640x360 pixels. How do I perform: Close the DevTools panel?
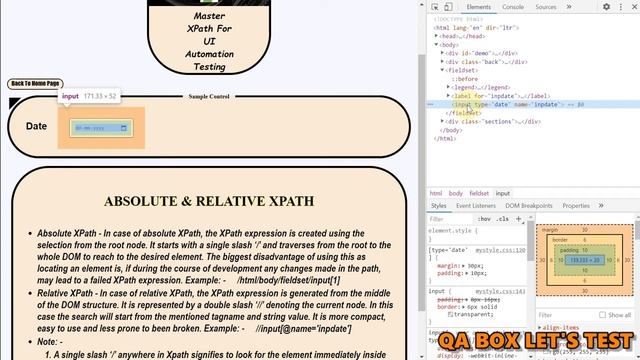coord(635,7)
